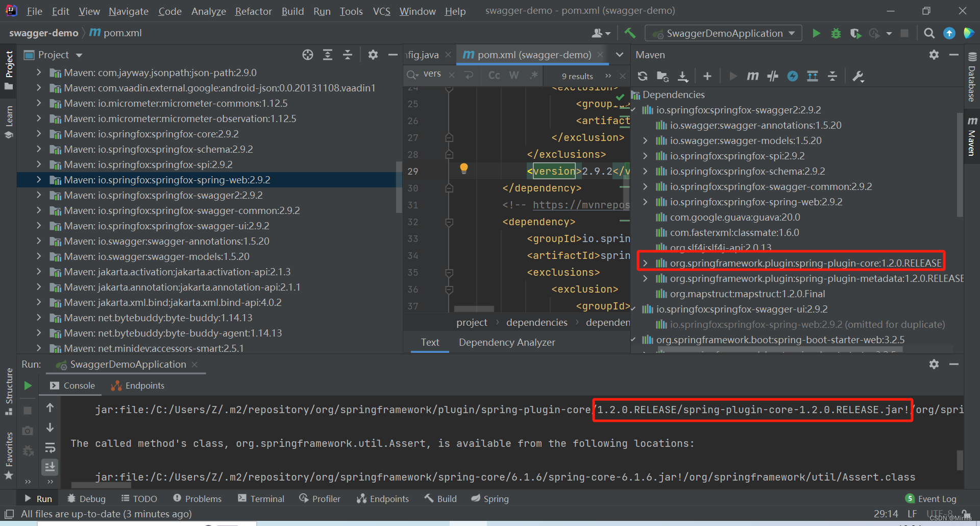Select pom.xml (swagger-demo) editor tab
Image resolution: width=980 pixels, height=526 pixels.
pos(534,55)
